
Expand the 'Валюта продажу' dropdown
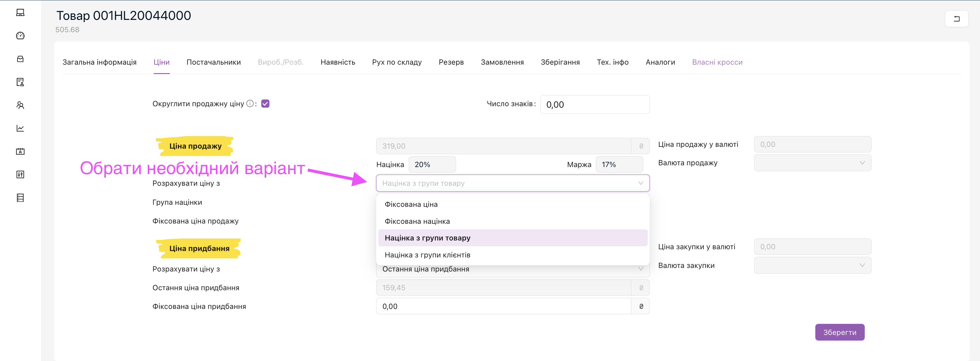coord(812,163)
